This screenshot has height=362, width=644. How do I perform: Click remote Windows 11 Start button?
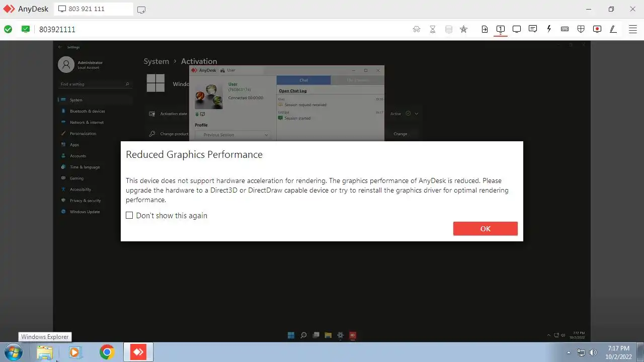[x=291, y=335]
